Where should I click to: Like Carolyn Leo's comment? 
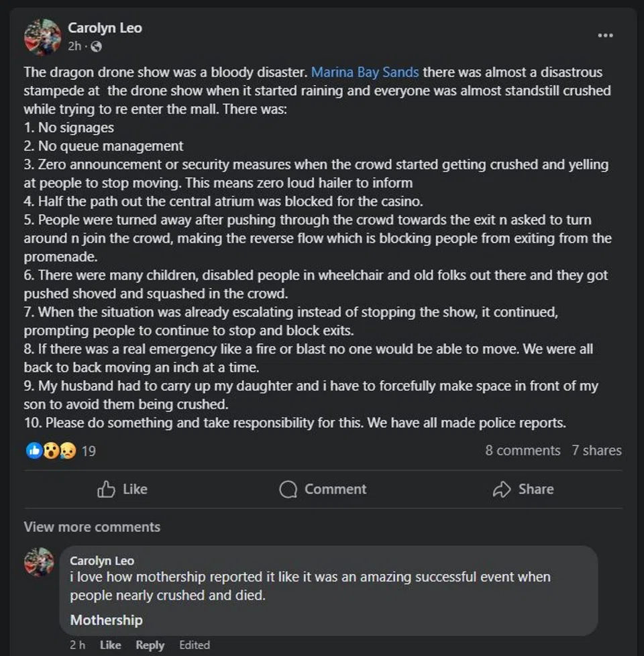tap(110, 645)
